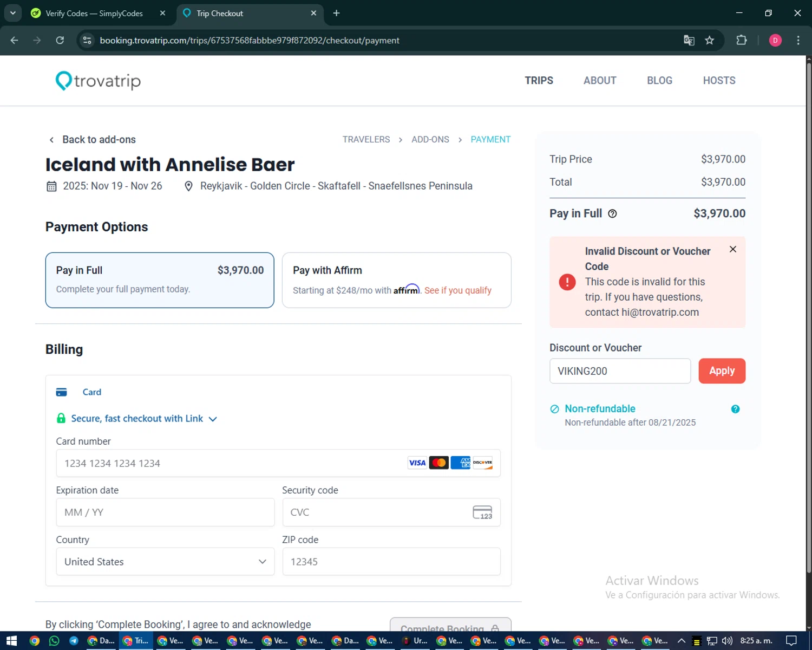This screenshot has height=650, width=812.
Task: Open the TRIPS menu item
Action: [539, 80]
